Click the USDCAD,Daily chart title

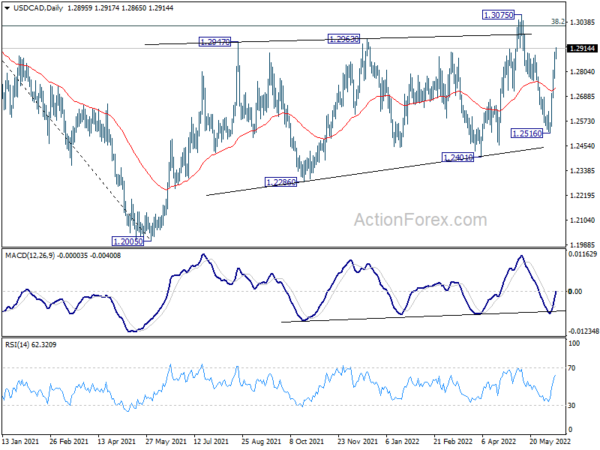(38, 8)
